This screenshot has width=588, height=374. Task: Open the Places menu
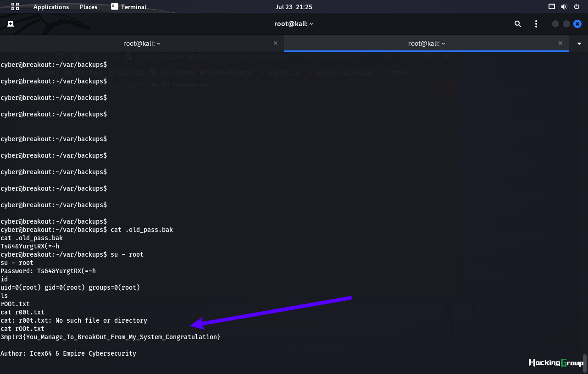click(x=89, y=7)
